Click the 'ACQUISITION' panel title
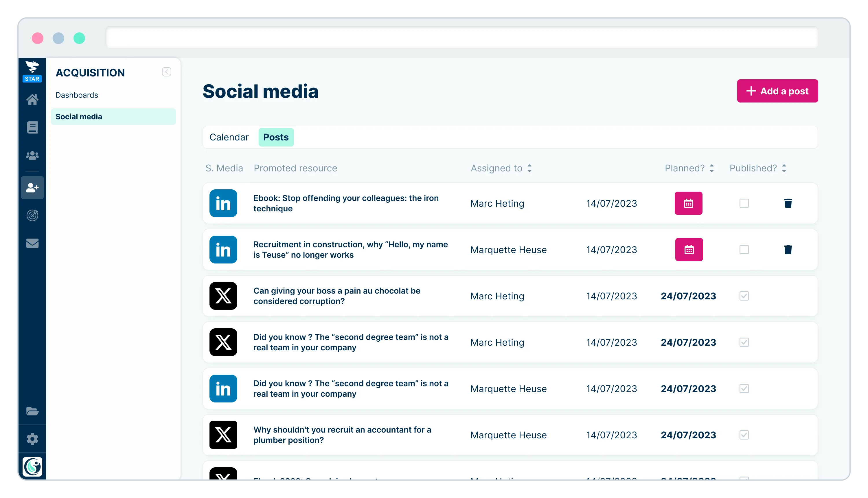868x498 pixels. [x=90, y=72]
